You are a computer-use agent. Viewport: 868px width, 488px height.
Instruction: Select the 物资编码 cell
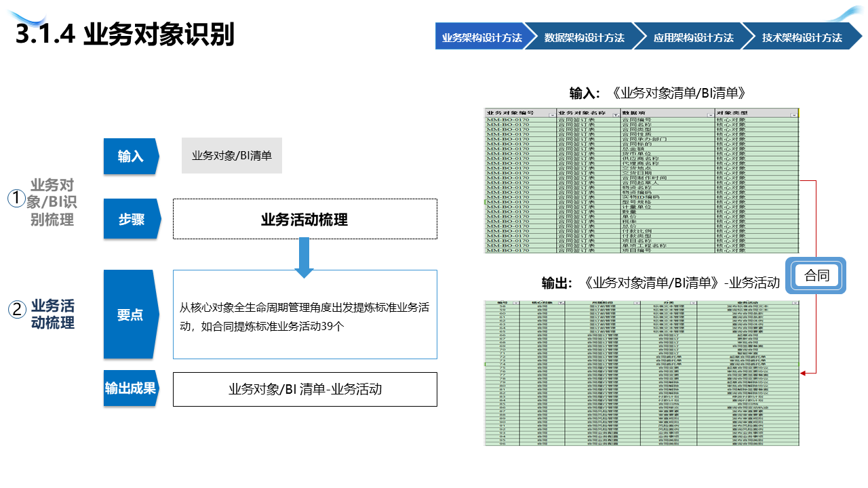pos(668,192)
